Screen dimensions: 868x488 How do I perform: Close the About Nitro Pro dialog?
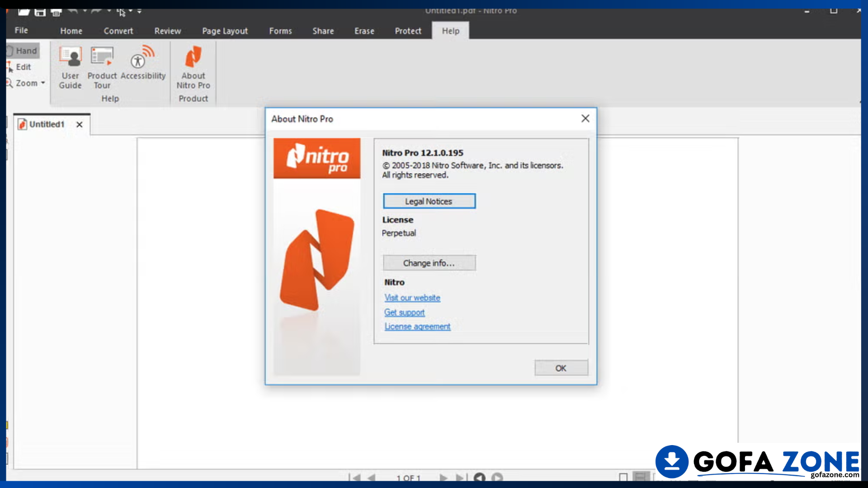coord(585,118)
